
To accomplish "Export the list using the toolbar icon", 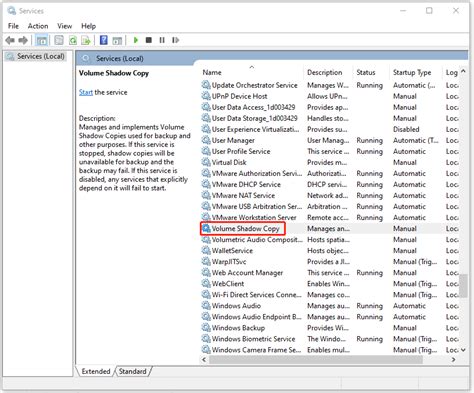I will tap(86, 40).
